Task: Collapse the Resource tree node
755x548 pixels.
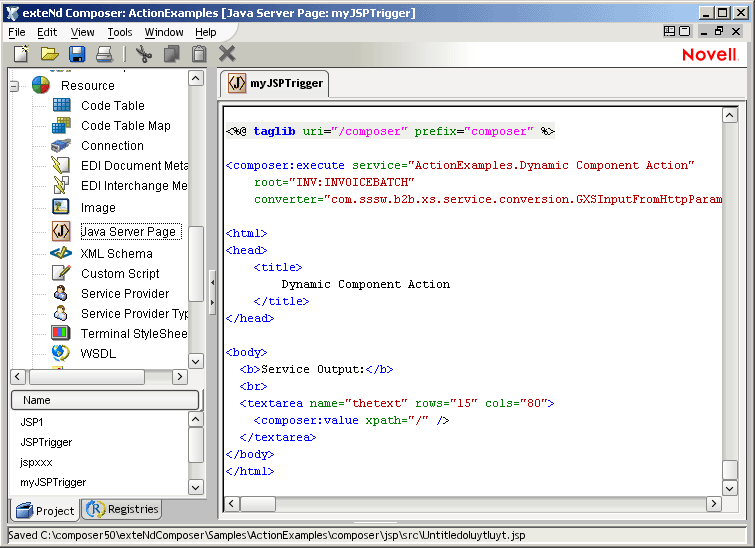Action: [x=15, y=86]
